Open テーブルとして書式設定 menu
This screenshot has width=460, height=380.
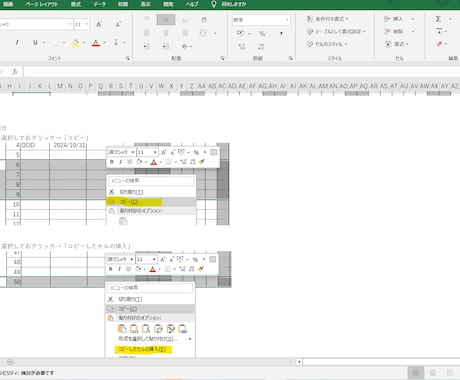(336, 31)
